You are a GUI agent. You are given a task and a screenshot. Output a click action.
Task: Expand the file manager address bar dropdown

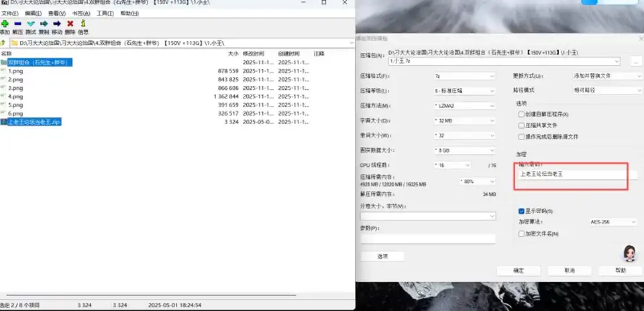[x=352, y=43]
